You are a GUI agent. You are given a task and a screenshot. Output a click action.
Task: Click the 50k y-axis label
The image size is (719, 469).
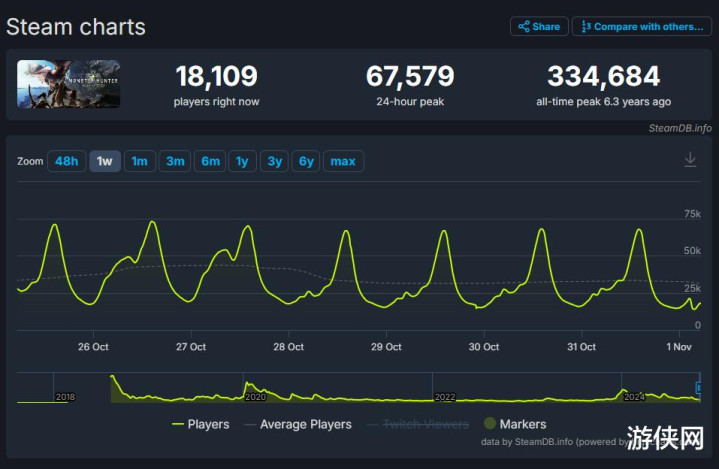[692, 251]
